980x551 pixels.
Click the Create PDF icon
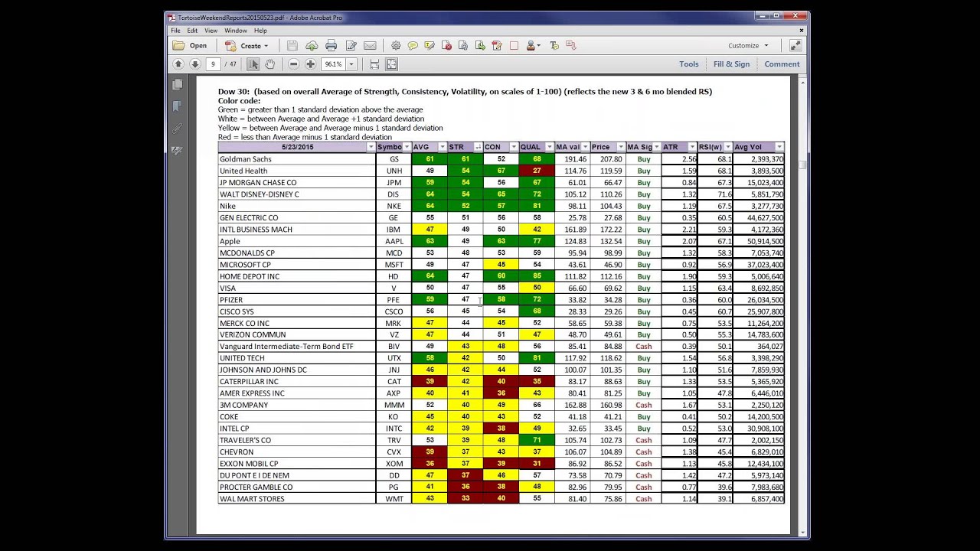pyautogui.click(x=230, y=46)
